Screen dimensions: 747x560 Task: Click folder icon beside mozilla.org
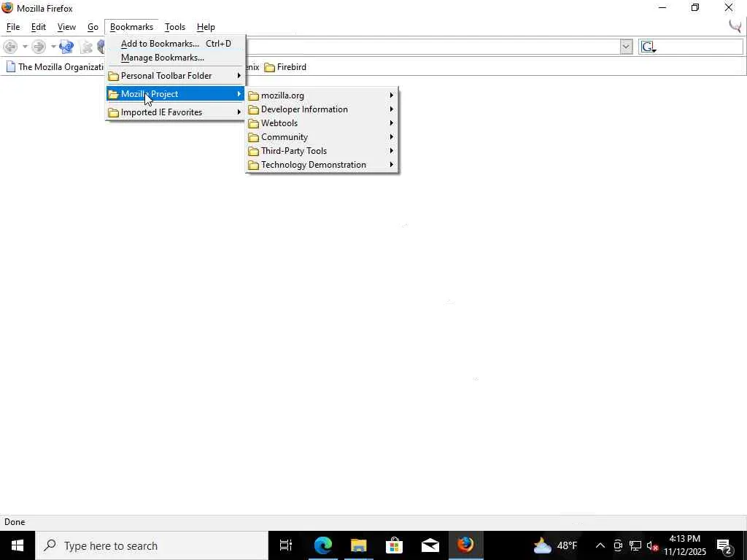coord(253,96)
